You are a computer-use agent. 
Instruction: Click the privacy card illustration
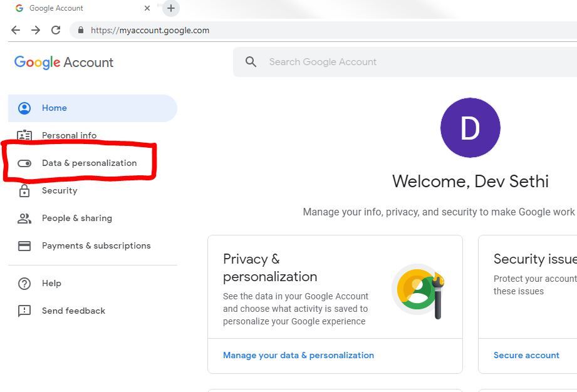point(418,291)
